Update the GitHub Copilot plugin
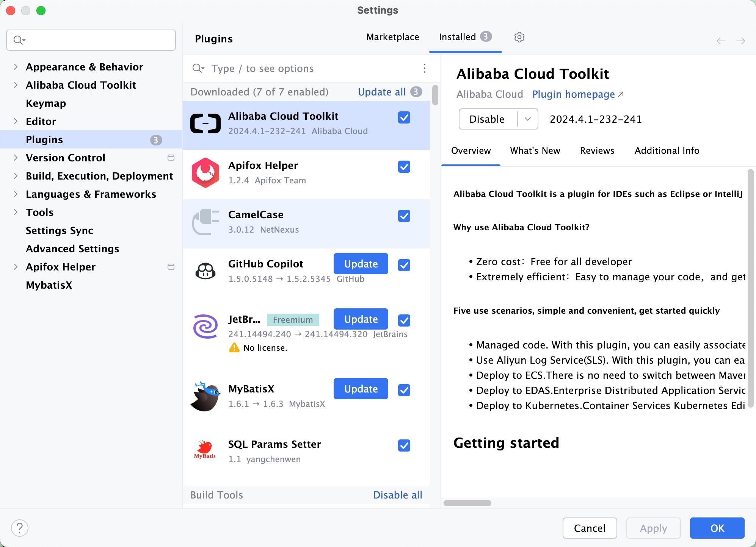This screenshot has width=756, height=547. click(361, 264)
